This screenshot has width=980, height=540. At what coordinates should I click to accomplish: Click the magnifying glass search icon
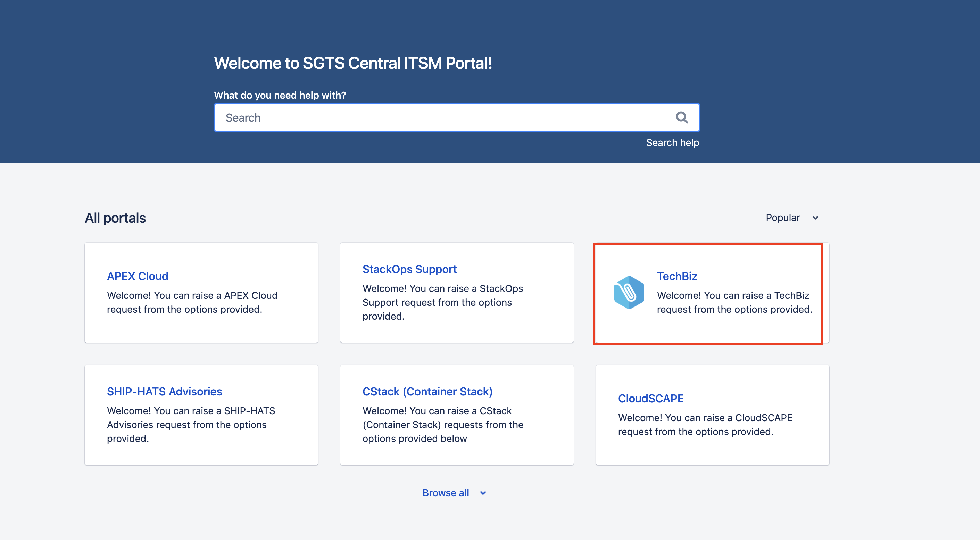[x=681, y=117]
